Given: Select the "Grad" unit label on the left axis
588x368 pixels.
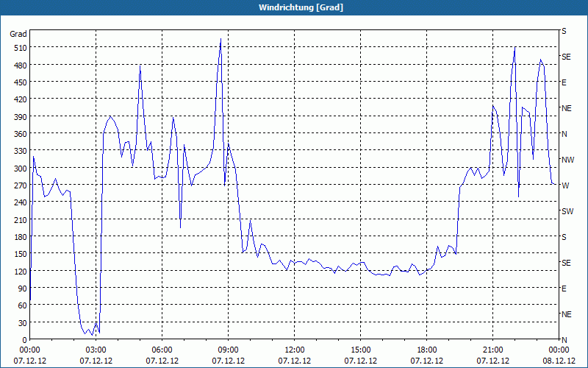Looking at the screenshot, I should [x=18, y=34].
